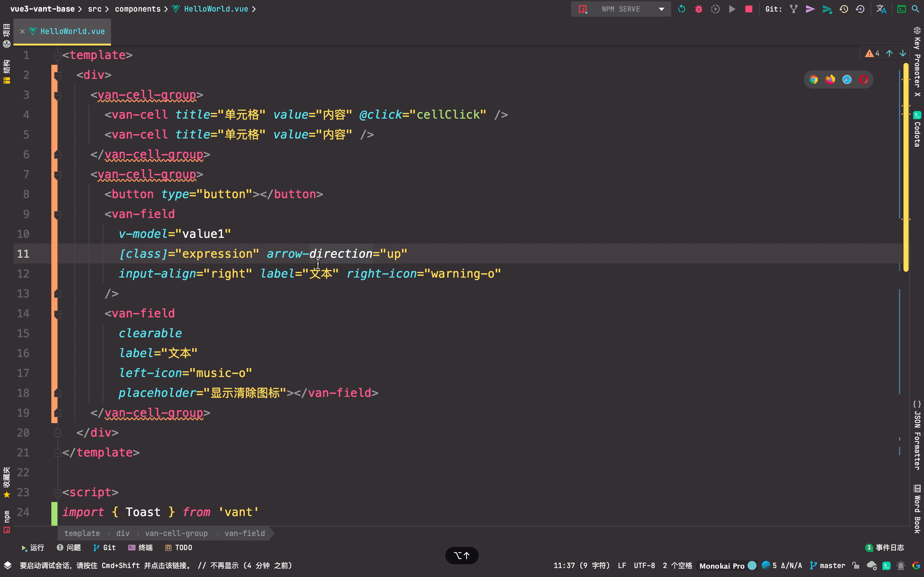Open Git history clock icon
This screenshot has height=577, width=924.
click(844, 9)
